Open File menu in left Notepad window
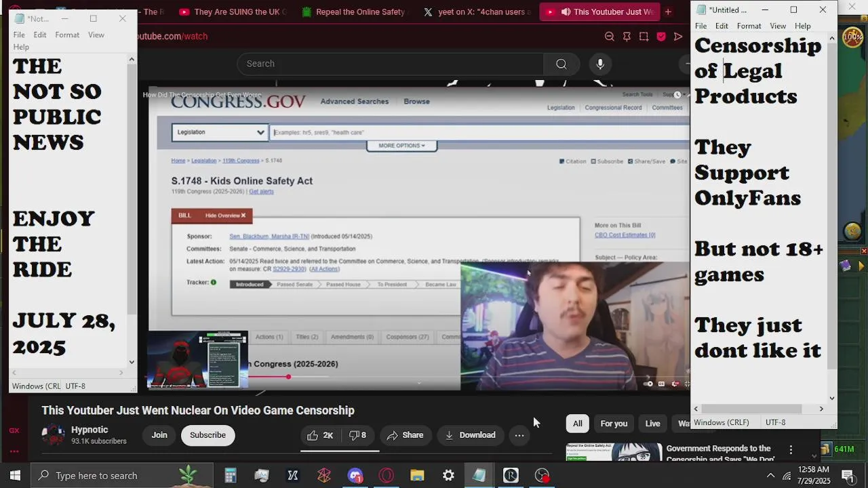Image resolution: width=868 pixels, height=488 pixels. click(19, 35)
